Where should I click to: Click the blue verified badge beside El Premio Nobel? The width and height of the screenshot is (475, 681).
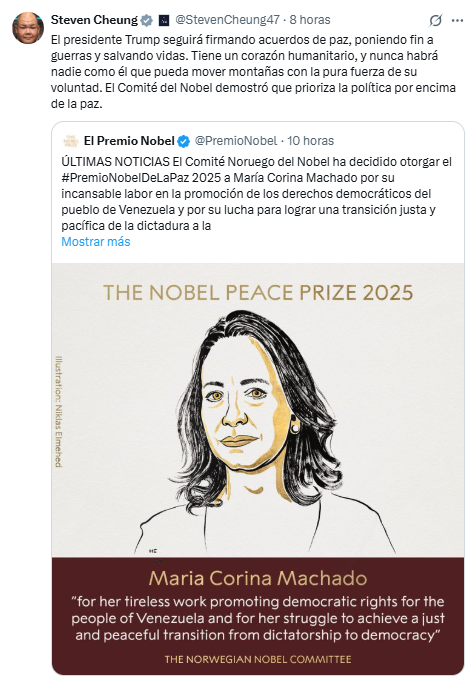click(x=184, y=141)
